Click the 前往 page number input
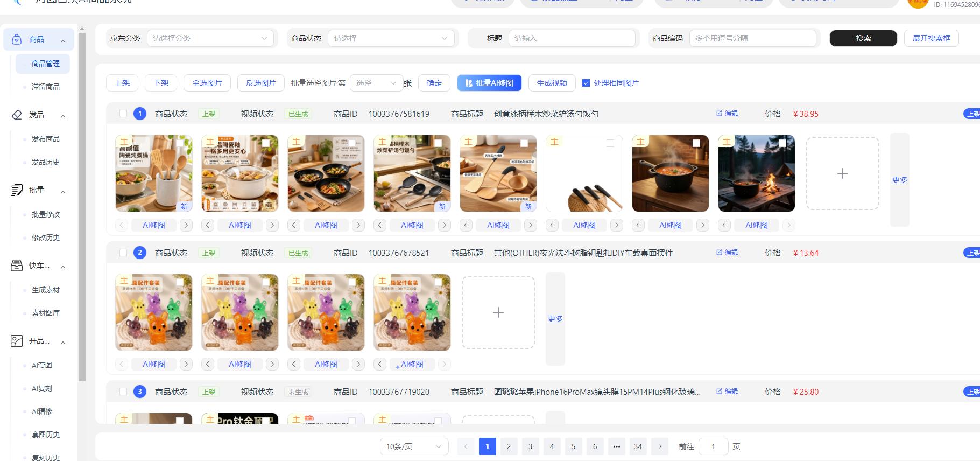 714,446
